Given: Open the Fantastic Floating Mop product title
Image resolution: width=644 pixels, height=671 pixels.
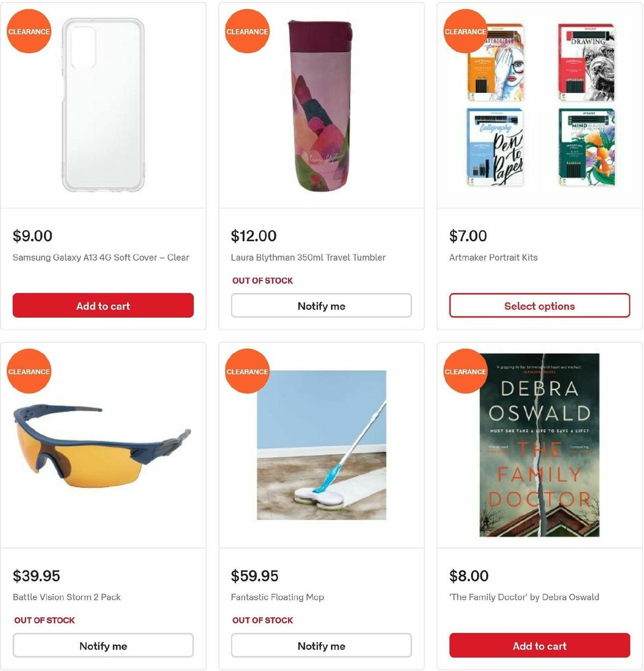Looking at the screenshot, I should click(277, 597).
